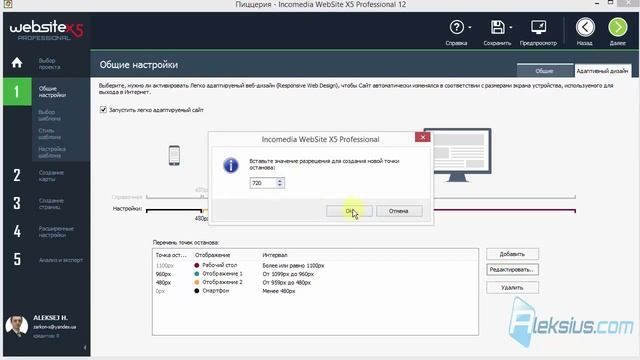640x360 pixels.
Task: Close the dialog with the red X
Action: coord(422,137)
